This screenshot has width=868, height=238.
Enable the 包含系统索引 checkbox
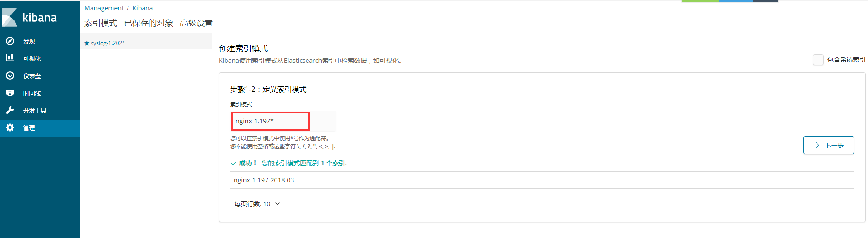click(818, 60)
